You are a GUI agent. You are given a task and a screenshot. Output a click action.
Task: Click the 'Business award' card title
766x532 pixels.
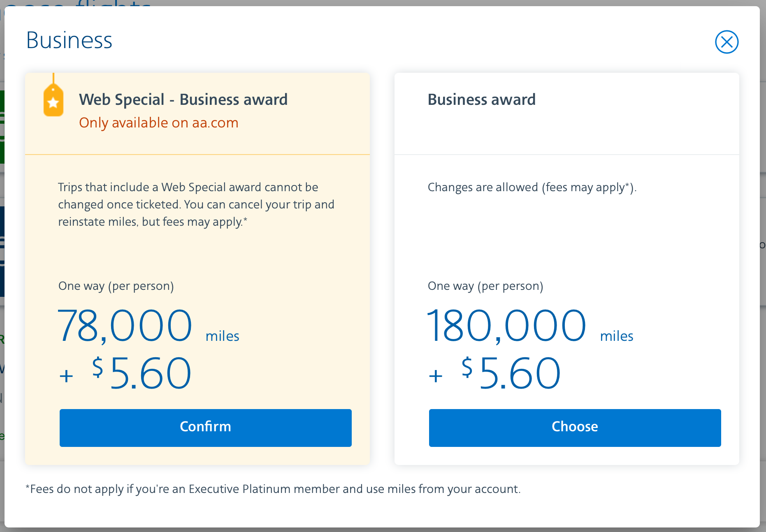point(481,99)
